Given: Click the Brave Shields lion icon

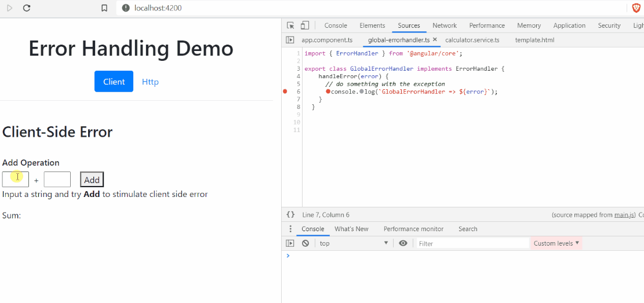Looking at the screenshot, I should pos(636,8).
